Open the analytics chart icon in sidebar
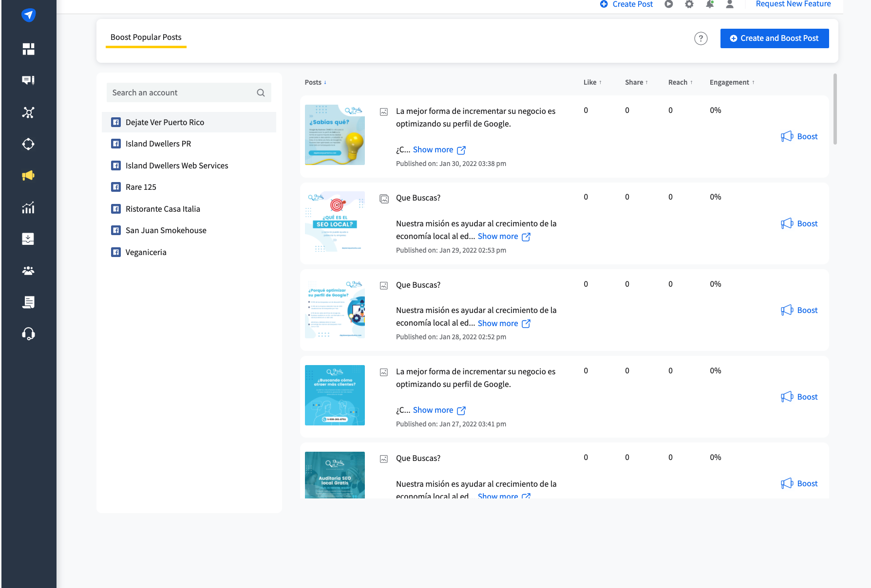 28,208
